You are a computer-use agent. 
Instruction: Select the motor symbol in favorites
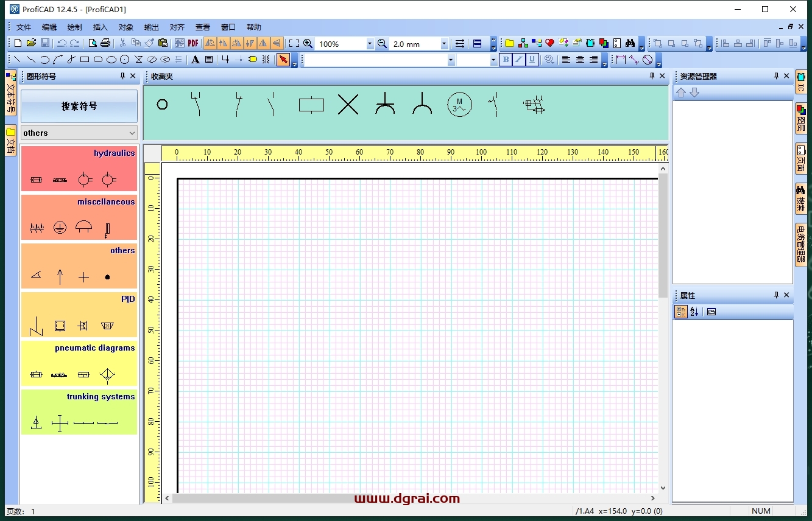[459, 105]
